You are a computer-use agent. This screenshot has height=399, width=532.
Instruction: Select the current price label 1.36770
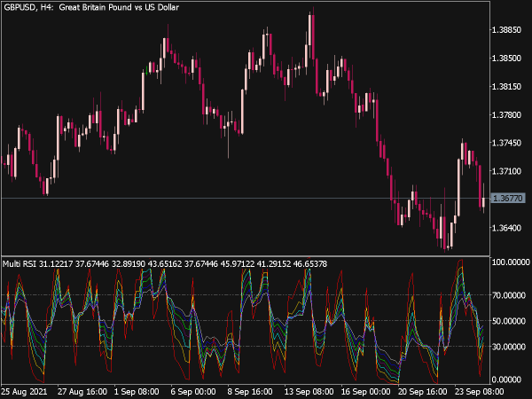(x=507, y=198)
